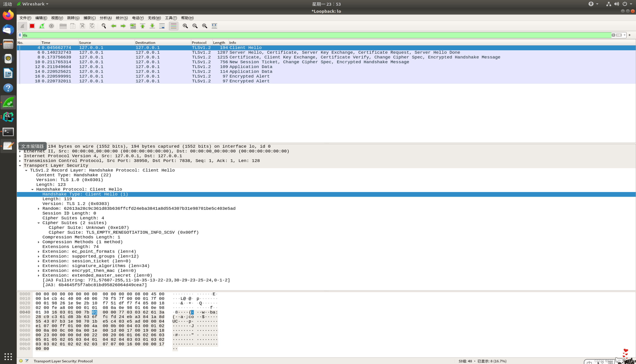Screen dimensions: 636x364
Task: Zoom in the packet text
Action: point(185,26)
